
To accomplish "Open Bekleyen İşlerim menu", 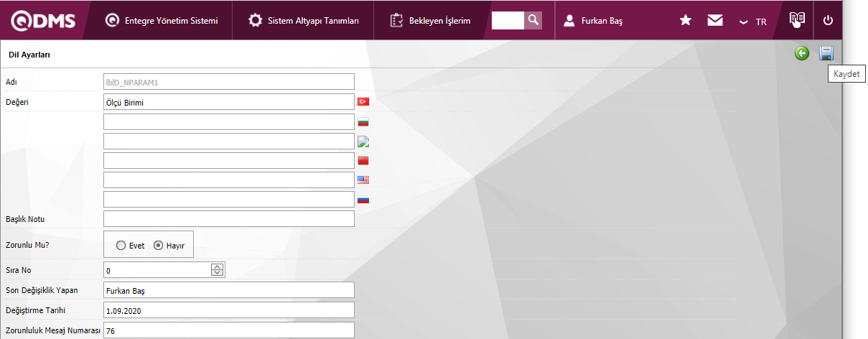I will [431, 21].
